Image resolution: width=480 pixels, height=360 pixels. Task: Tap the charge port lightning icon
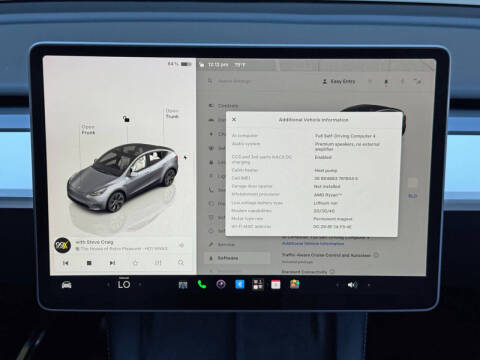(186, 157)
